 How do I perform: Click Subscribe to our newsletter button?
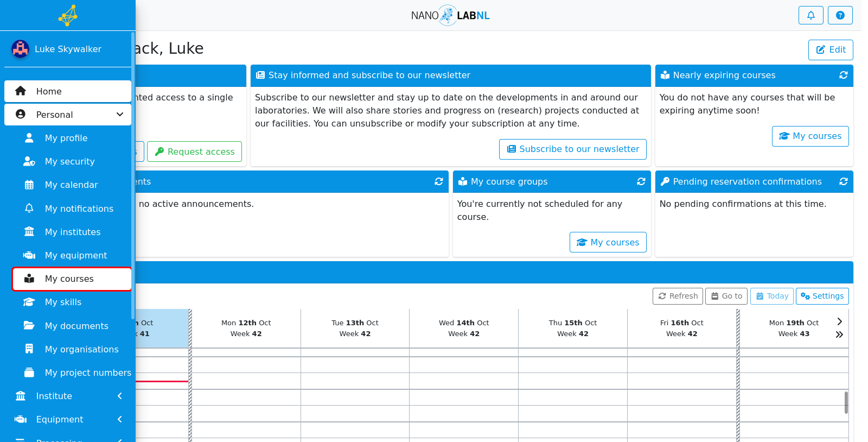pyautogui.click(x=573, y=149)
